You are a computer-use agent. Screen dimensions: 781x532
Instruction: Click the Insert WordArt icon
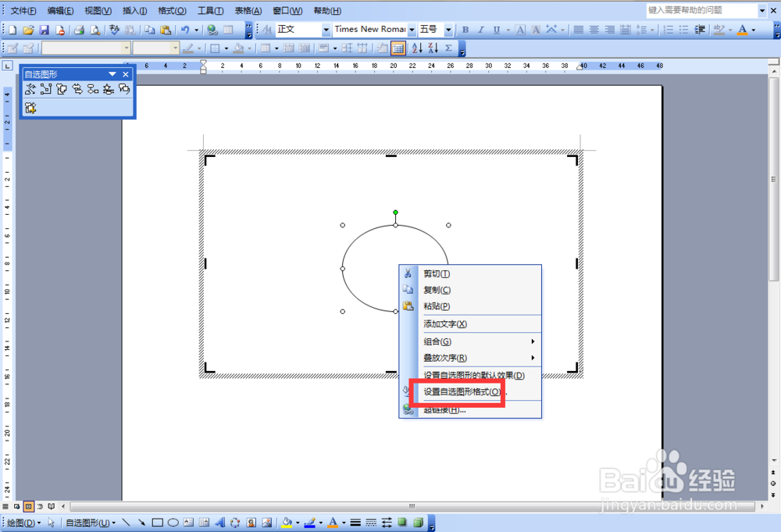(221, 521)
